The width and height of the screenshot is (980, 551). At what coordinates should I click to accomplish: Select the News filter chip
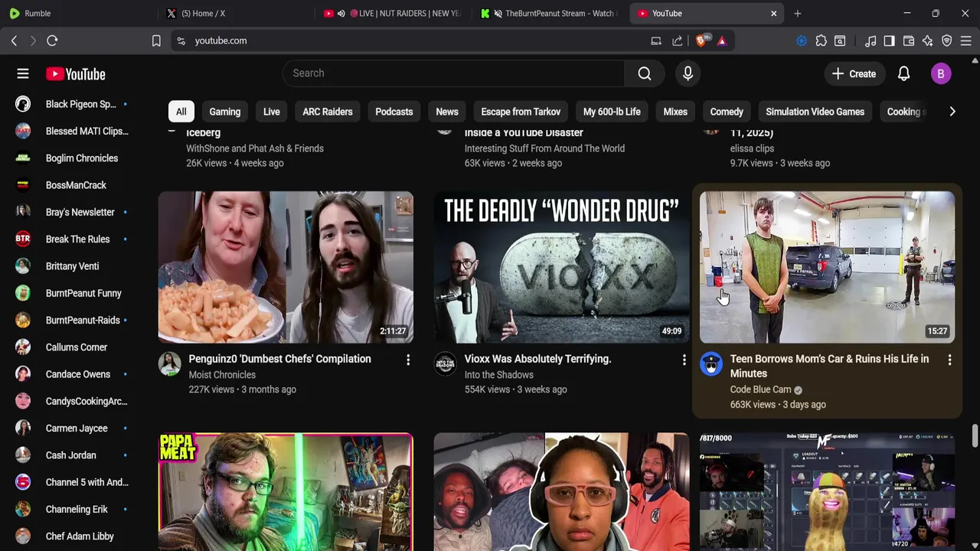click(x=447, y=112)
